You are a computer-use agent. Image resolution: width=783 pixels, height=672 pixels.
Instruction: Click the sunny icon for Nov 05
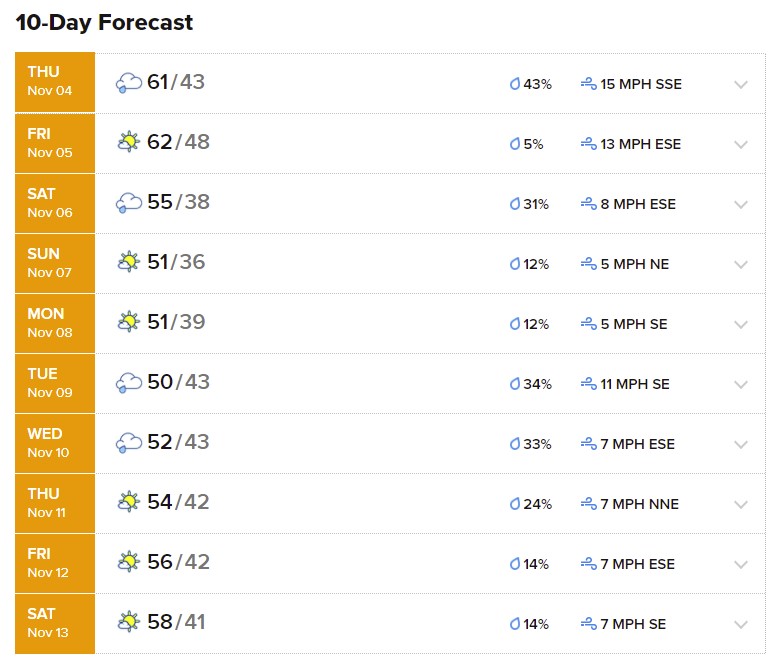pyautogui.click(x=129, y=142)
